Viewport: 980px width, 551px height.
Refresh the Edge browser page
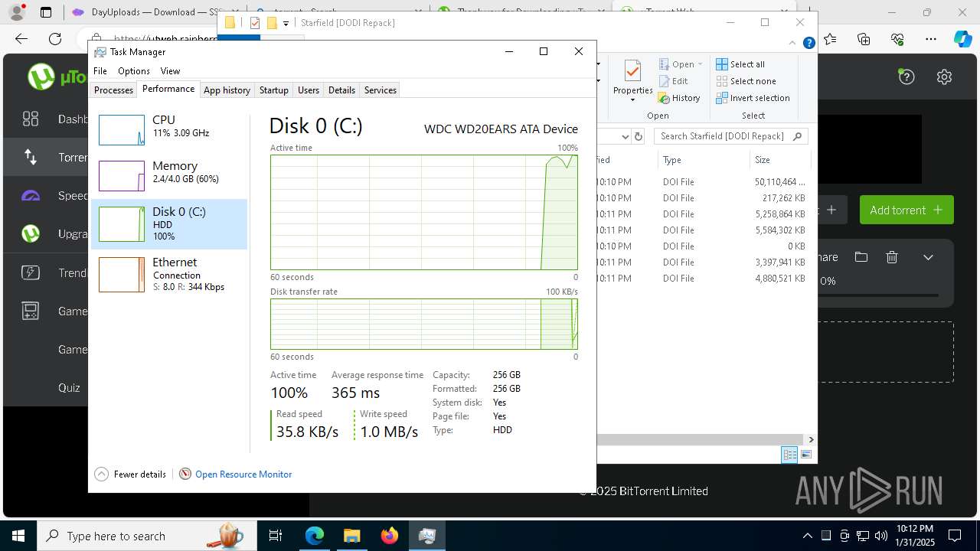55,38
